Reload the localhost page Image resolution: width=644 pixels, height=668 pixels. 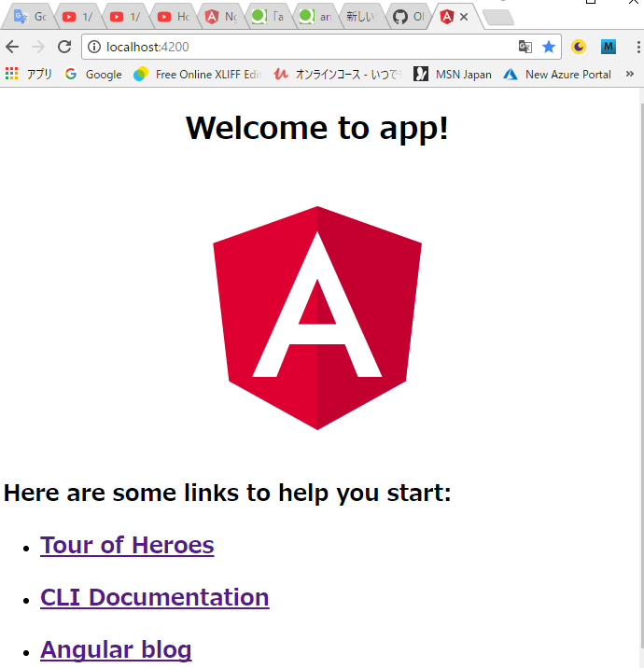[x=64, y=47]
